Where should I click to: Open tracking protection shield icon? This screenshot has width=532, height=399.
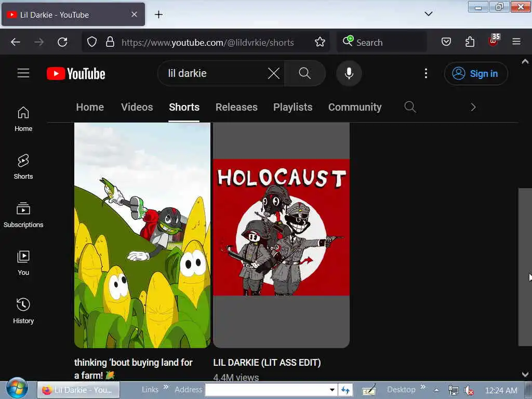click(x=92, y=42)
